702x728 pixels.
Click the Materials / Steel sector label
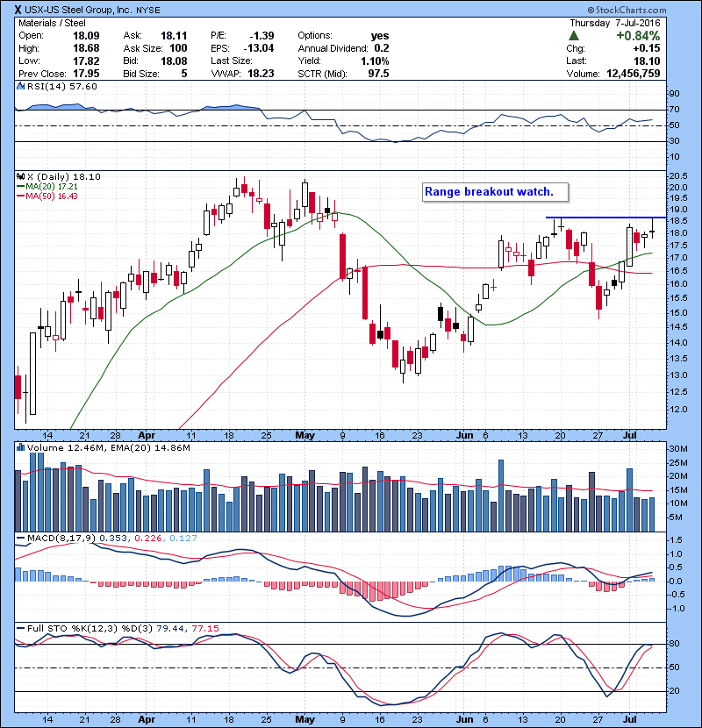52,23
